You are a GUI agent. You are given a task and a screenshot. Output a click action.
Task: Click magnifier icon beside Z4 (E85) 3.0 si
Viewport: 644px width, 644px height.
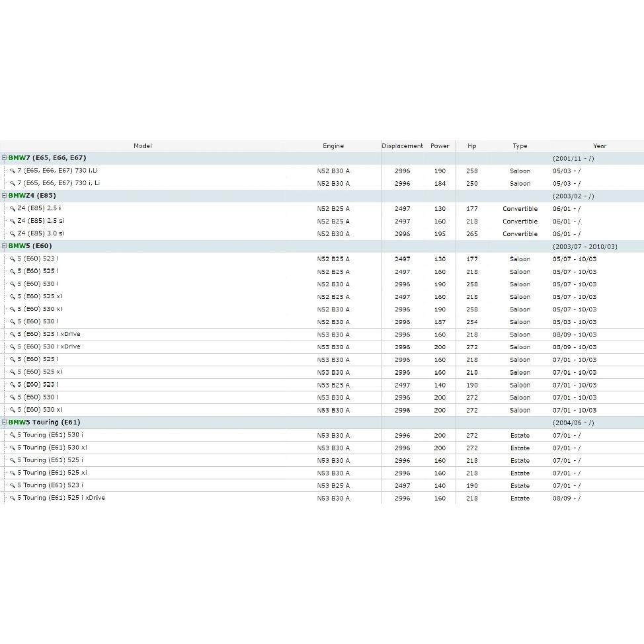[x=13, y=233]
